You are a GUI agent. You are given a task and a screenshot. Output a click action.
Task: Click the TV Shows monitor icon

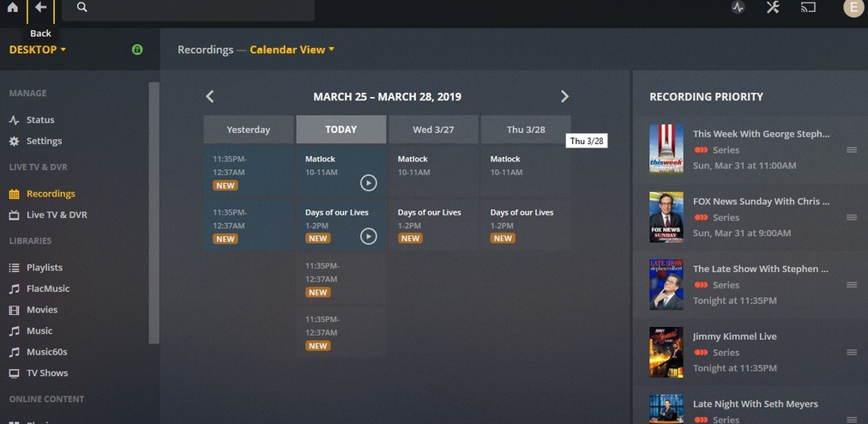[x=14, y=373]
